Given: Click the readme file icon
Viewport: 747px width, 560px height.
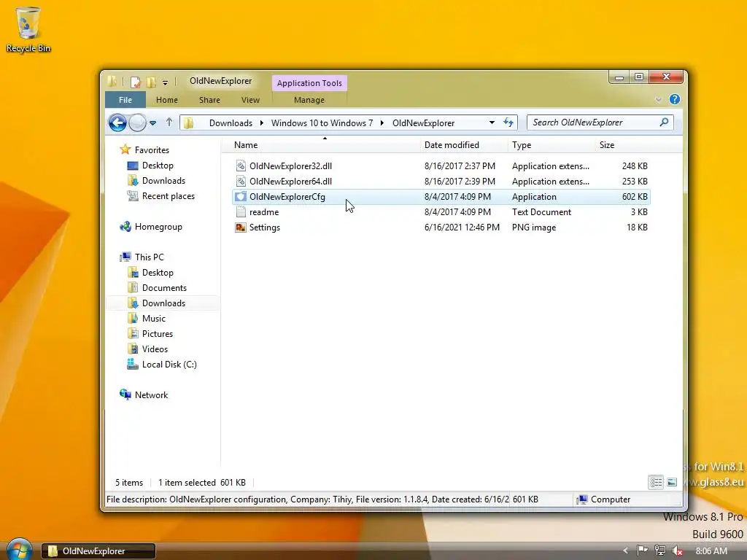Looking at the screenshot, I should [241, 212].
